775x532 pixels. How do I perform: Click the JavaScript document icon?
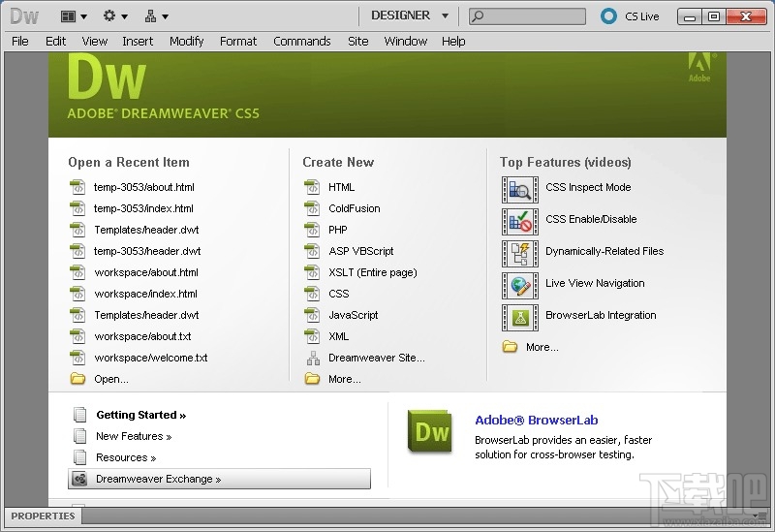click(x=312, y=315)
